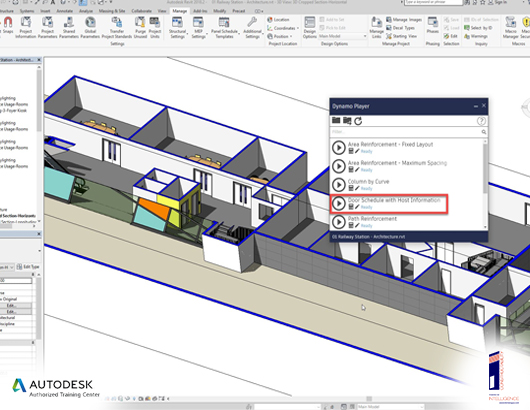Switch to the Annotate ribbon tab
Screen dimensions: 530x410
coord(65,11)
